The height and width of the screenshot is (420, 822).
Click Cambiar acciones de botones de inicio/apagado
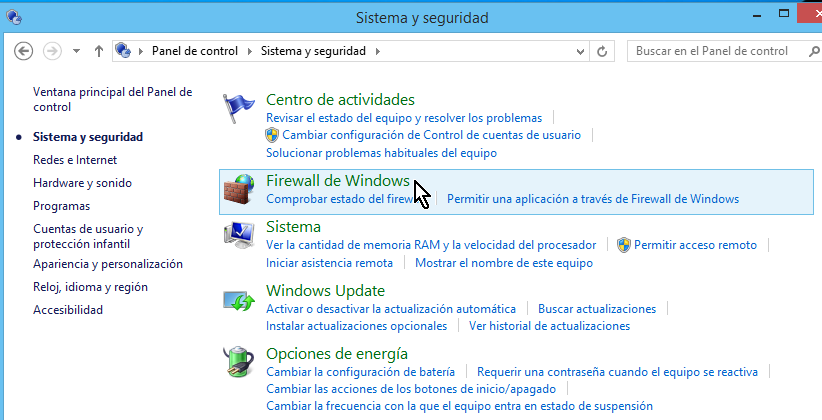click(411, 390)
